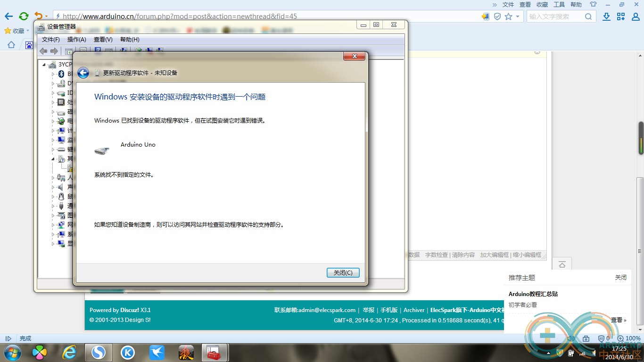This screenshot has height=362, width=644.
Task: Open the browser 工具 menu
Action: pos(559,4)
